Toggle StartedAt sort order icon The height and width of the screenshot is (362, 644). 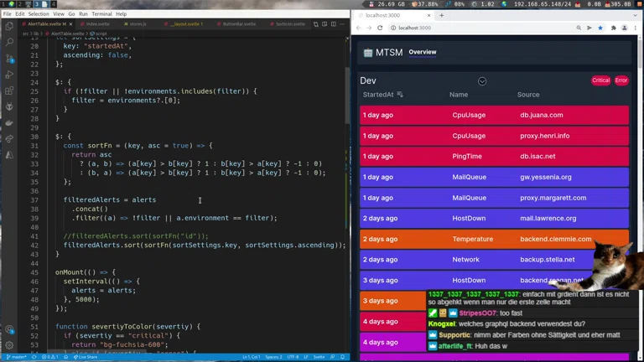(x=400, y=95)
